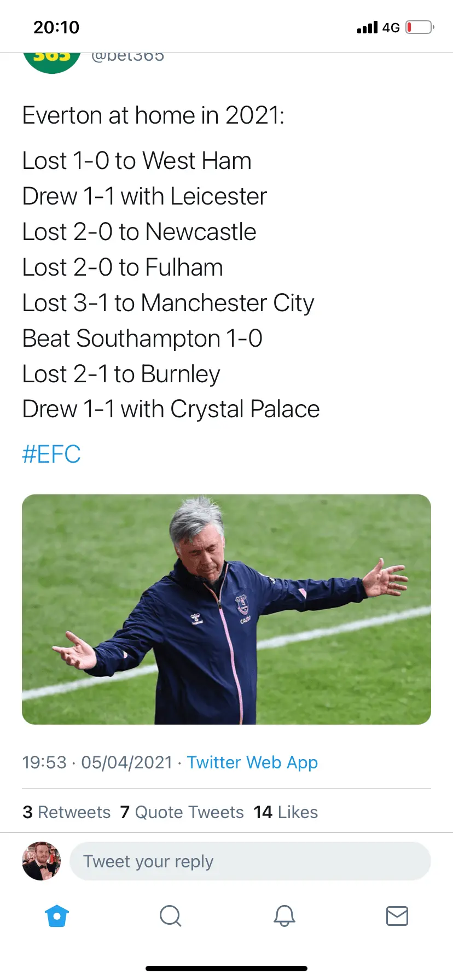Tap the 20:10 status bar clock
This screenshot has width=453, height=980.
[56, 27]
